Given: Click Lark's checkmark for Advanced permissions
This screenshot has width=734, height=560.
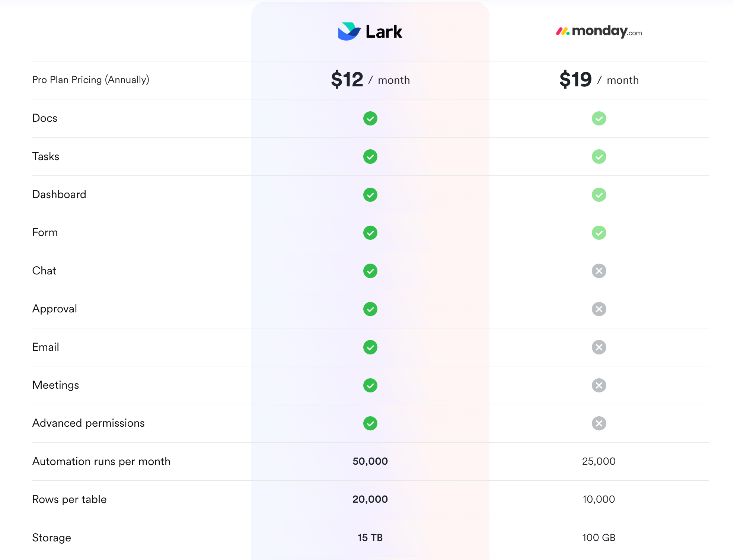Looking at the screenshot, I should coord(370,423).
